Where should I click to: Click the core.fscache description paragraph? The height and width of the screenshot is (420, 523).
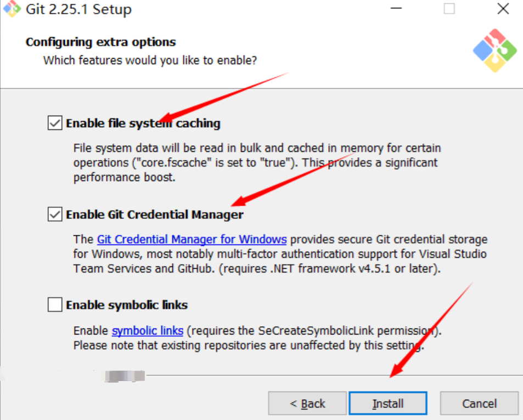[257, 163]
